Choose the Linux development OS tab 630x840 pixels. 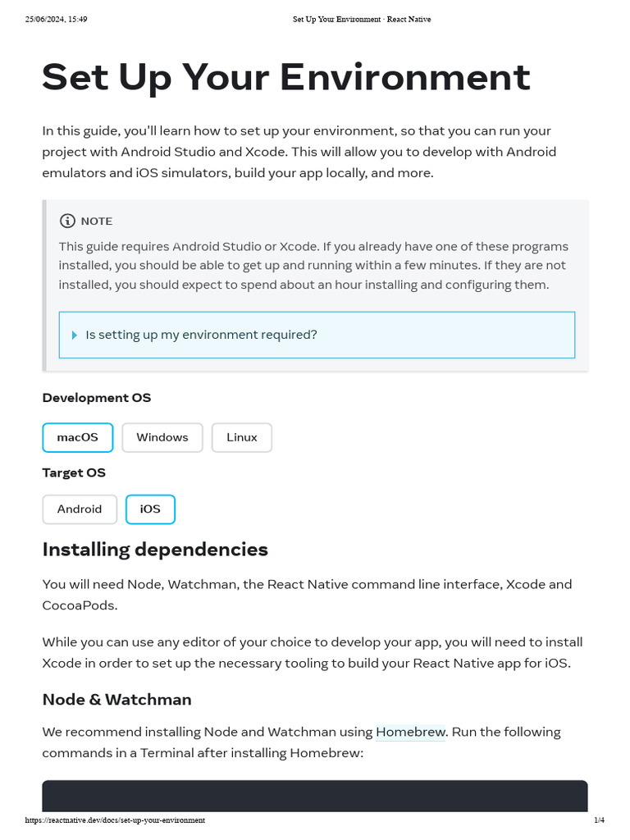(242, 437)
